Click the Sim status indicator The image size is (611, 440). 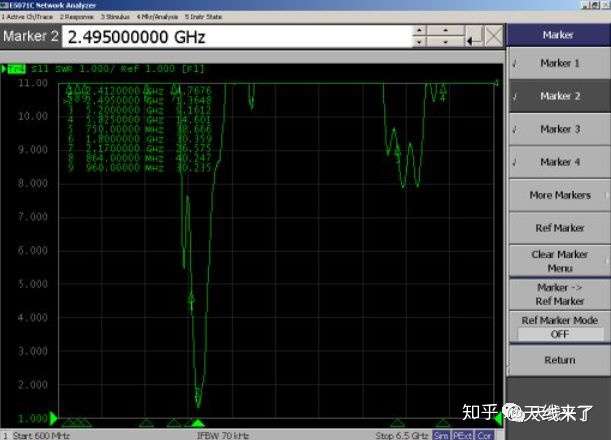[x=441, y=435]
